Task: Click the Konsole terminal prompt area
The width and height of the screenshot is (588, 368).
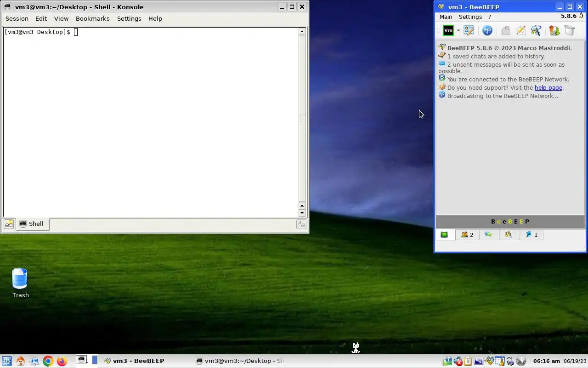Action: tap(151, 122)
